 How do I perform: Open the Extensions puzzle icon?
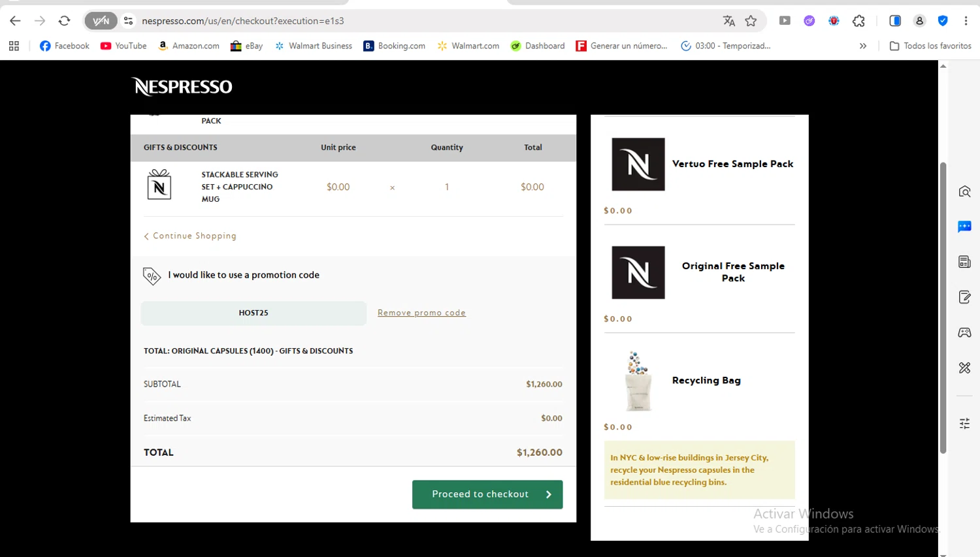[858, 21]
